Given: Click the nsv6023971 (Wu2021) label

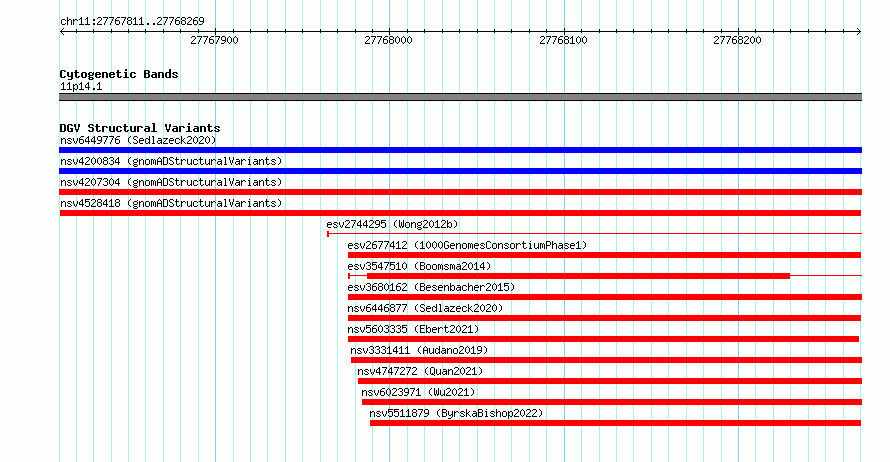Looking at the screenshot, I should (x=418, y=392).
